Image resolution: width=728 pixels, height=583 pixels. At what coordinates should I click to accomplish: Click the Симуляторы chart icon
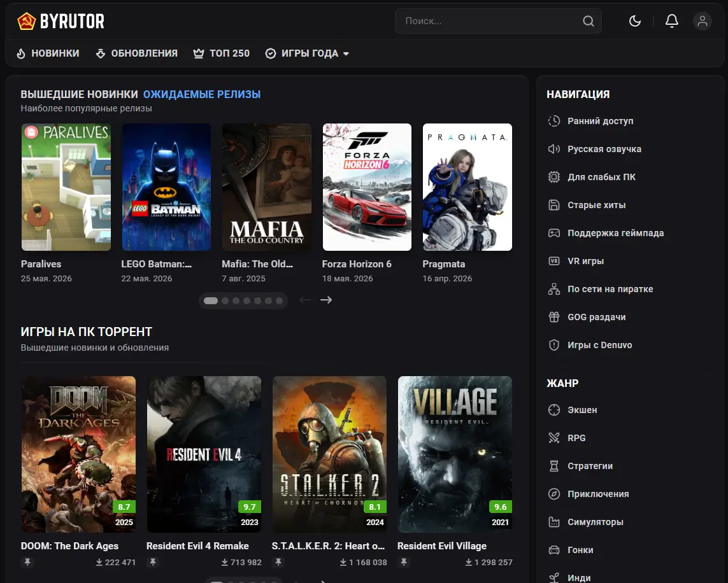[554, 522]
